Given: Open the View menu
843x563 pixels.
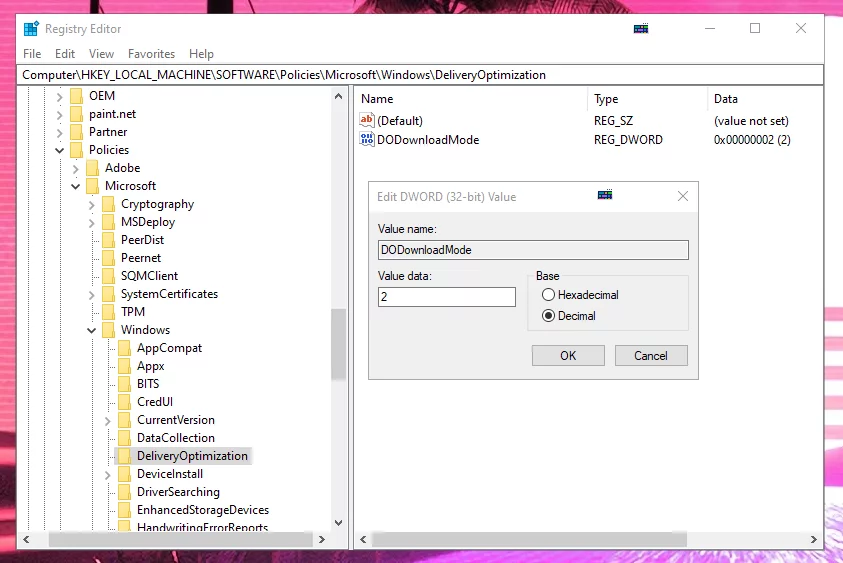Looking at the screenshot, I should [x=101, y=54].
